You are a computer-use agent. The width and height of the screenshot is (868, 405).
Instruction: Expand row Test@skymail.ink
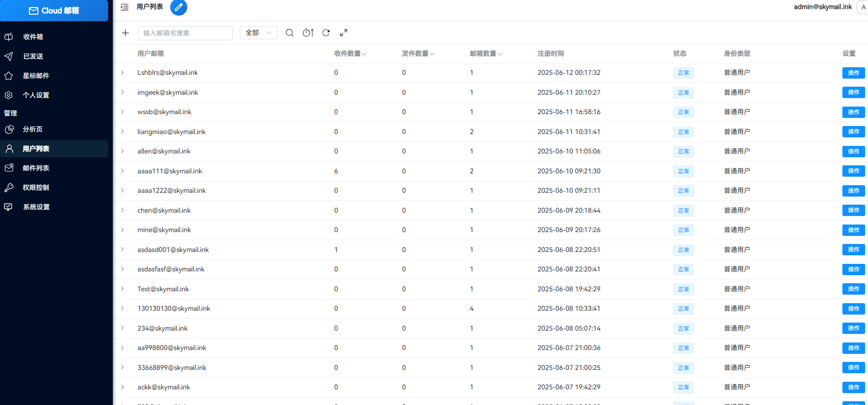coord(122,288)
